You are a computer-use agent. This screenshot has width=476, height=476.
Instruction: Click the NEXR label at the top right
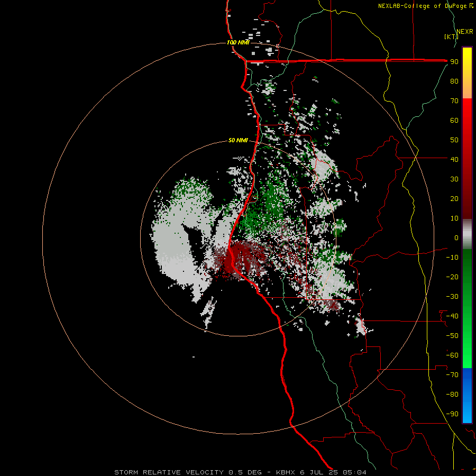465,32
